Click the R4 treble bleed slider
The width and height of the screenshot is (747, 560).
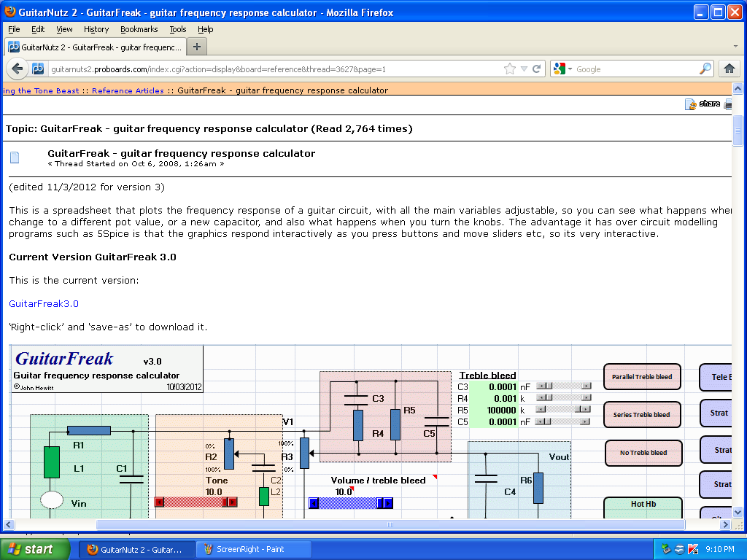[564, 397]
